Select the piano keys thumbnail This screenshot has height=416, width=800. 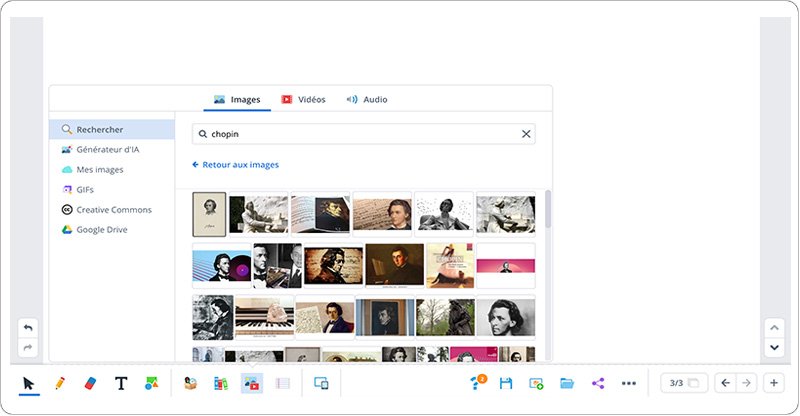[264, 317]
